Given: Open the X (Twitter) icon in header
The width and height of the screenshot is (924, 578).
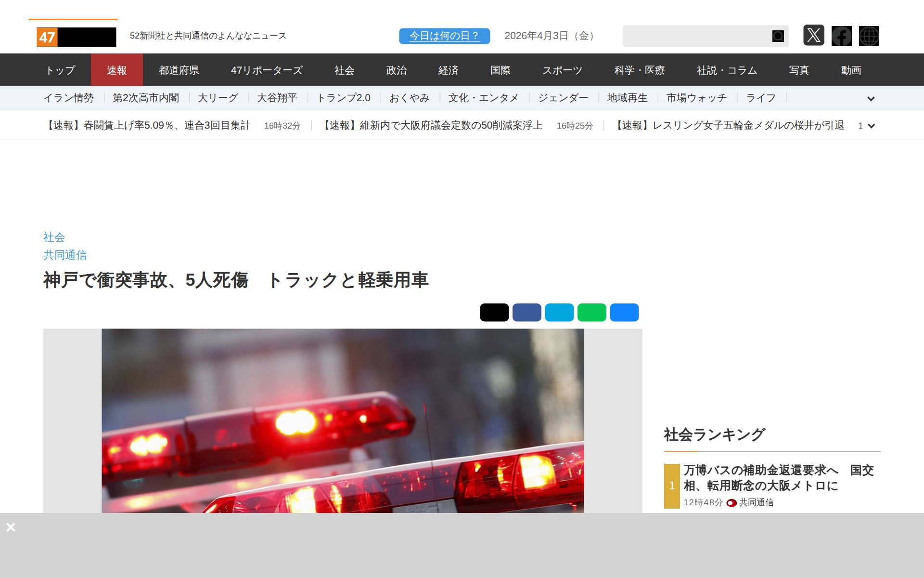Looking at the screenshot, I should point(813,36).
